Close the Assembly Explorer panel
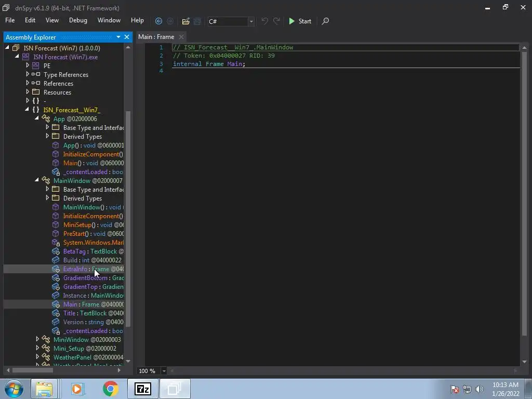This screenshot has height=399, width=532. coord(127,37)
